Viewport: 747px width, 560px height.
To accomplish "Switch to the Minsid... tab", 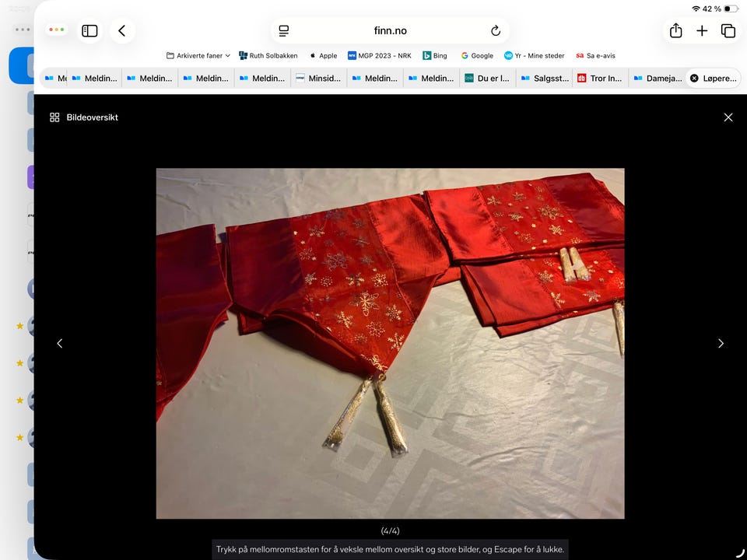I will point(319,78).
